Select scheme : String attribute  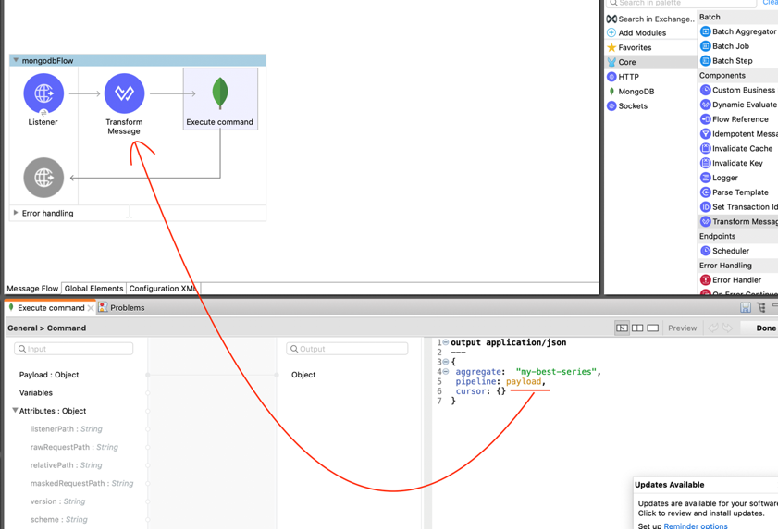click(58, 520)
